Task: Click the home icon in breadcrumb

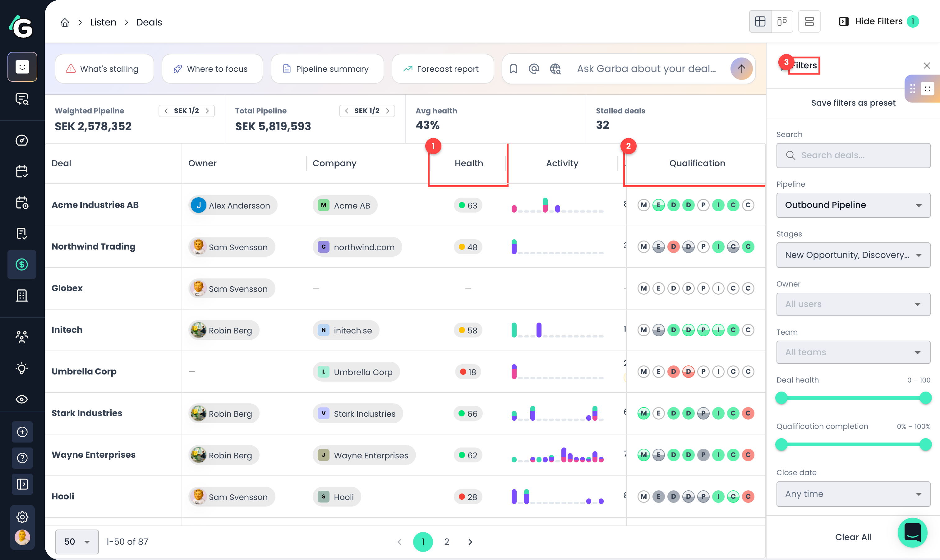Action: click(x=65, y=22)
